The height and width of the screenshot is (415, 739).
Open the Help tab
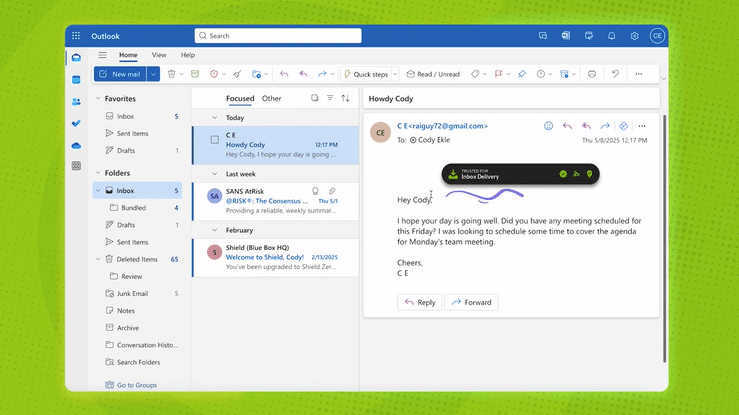(188, 55)
